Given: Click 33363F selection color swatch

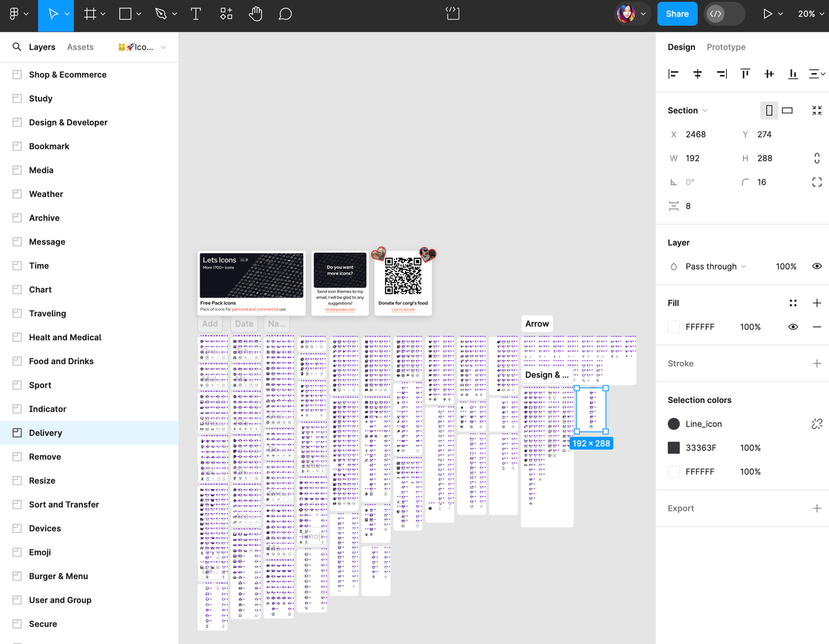Looking at the screenshot, I should [x=674, y=448].
